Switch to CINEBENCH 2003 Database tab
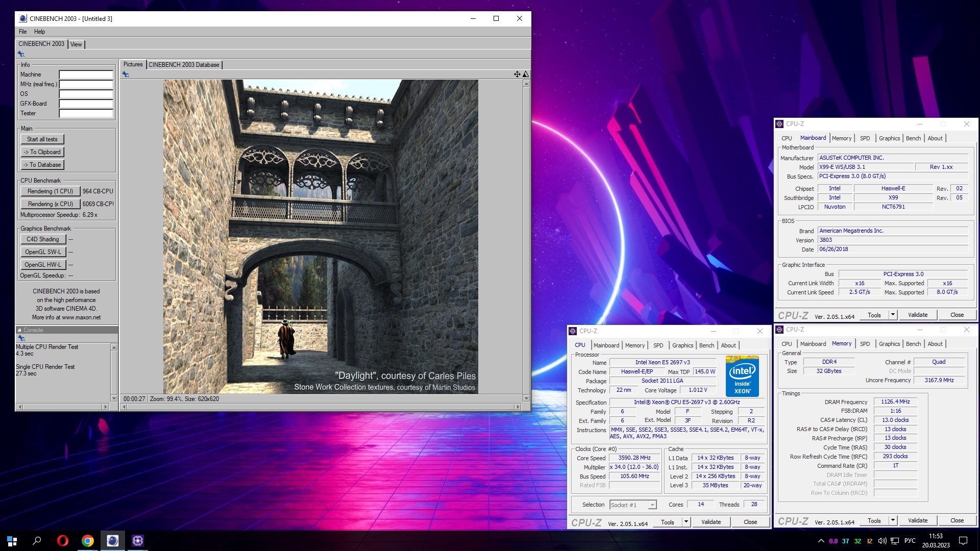 click(184, 65)
